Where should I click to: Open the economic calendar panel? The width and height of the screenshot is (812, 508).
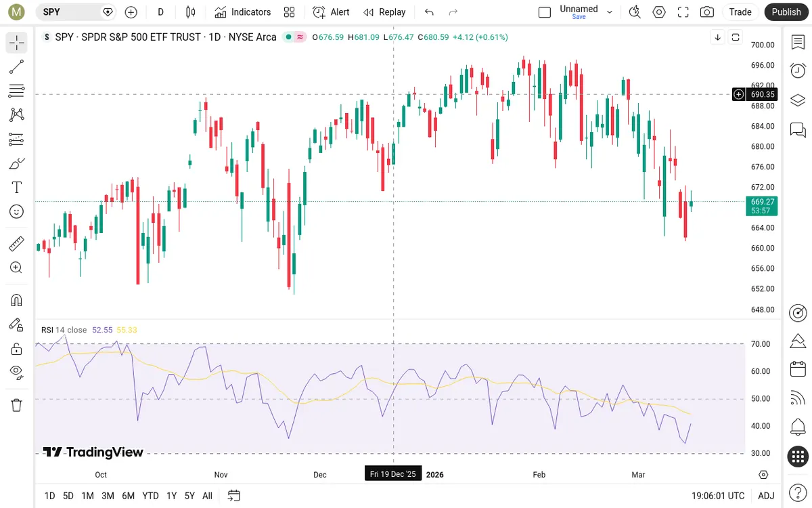[x=798, y=369]
